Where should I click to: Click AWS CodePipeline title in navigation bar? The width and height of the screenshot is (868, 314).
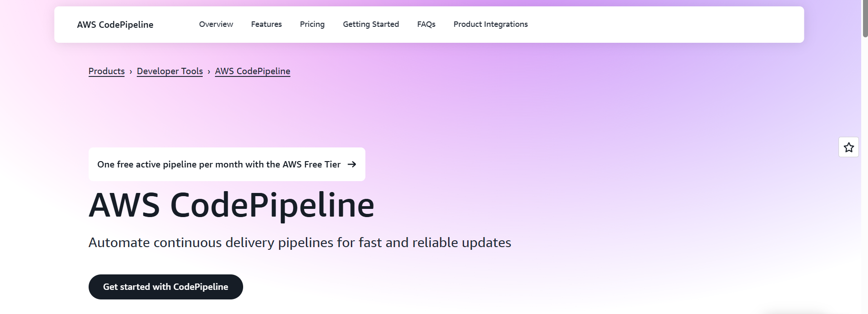(x=115, y=25)
